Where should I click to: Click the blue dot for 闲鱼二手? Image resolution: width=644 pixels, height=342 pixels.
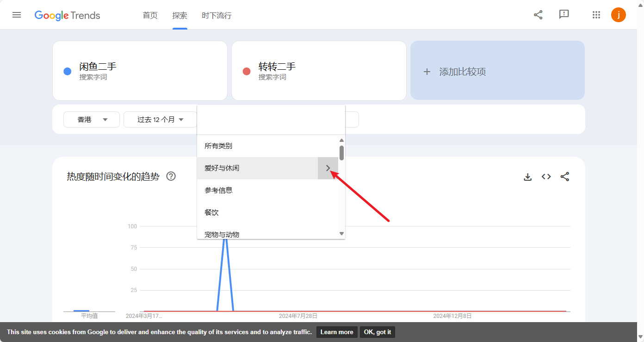pyautogui.click(x=68, y=72)
